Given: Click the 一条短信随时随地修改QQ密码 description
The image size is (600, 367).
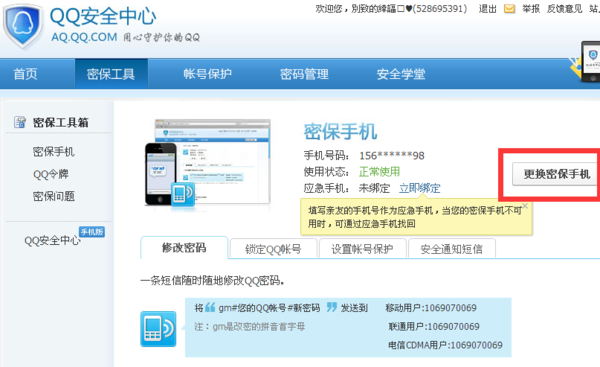Looking at the screenshot, I should tap(212, 281).
